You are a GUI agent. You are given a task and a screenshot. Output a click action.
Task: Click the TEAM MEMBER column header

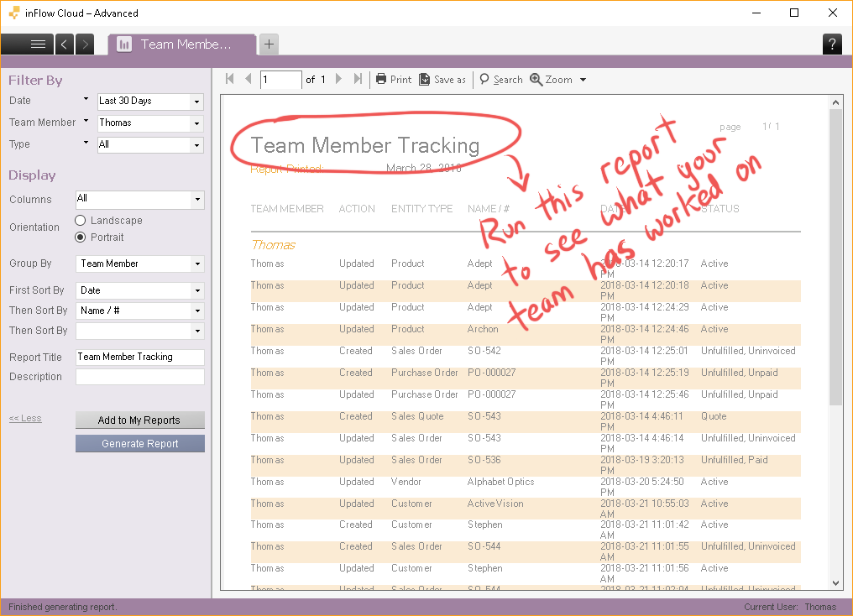[x=286, y=209]
